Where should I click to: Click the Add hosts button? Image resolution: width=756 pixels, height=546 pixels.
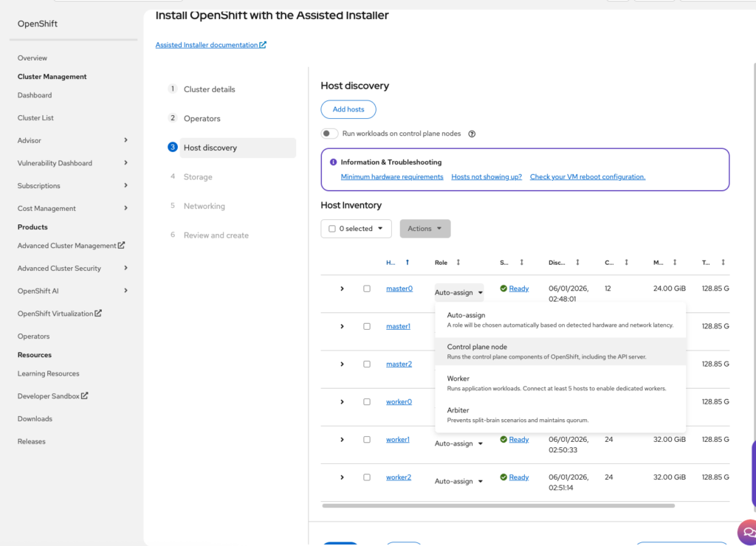(x=348, y=109)
